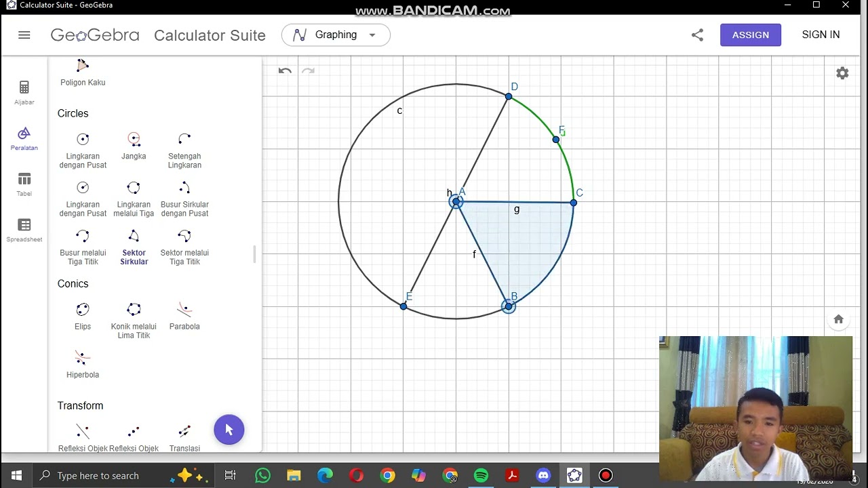Select the Sektor Sirkular tool
Screen dimensions: 868x488
click(134, 247)
